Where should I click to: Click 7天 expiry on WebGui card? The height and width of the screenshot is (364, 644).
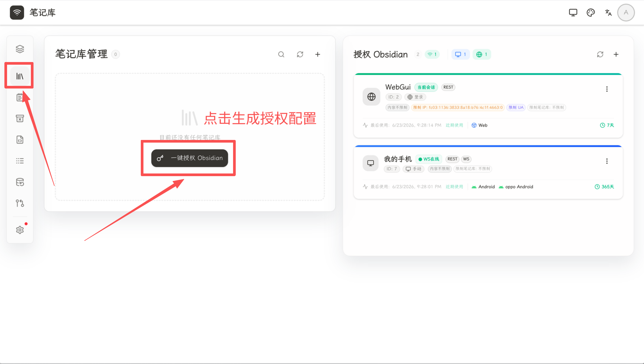coord(607,125)
